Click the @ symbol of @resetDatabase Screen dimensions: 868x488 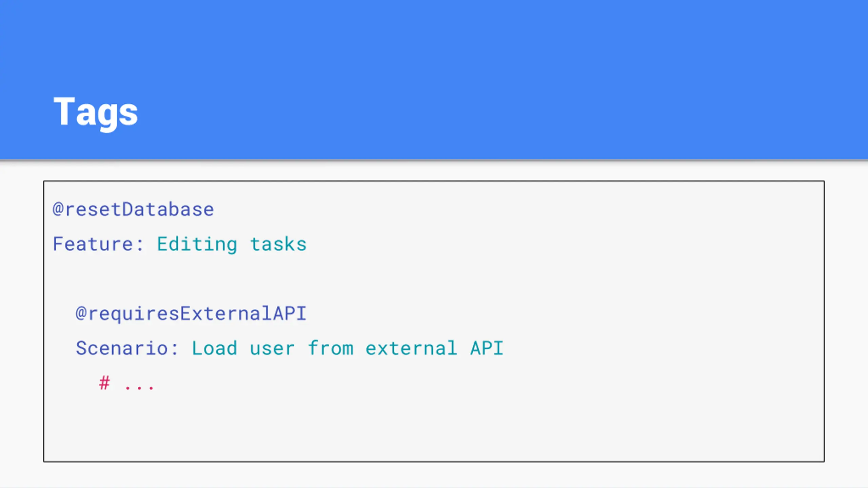click(58, 209)
